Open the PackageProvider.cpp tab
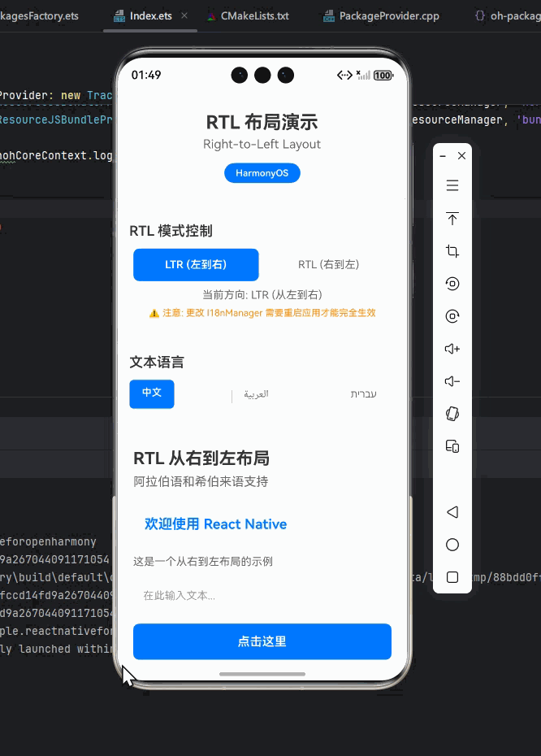 click(x=389, y=16)
